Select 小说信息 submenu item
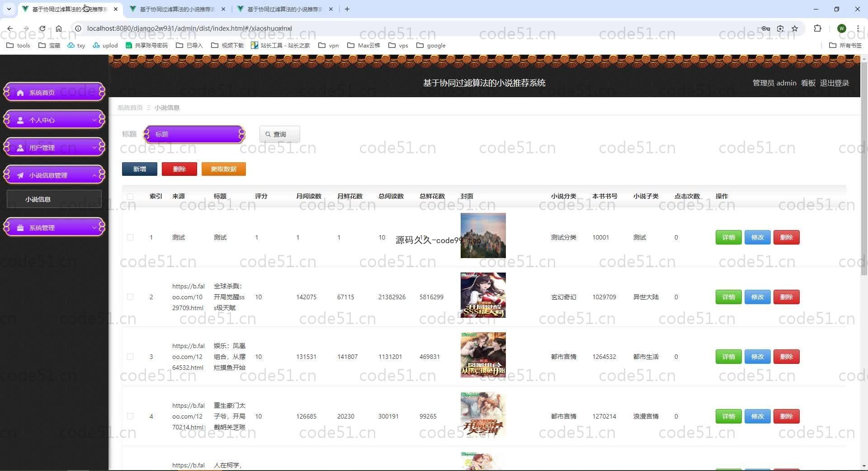The width and height of the screenshot is (868, 471). point(54,199)
